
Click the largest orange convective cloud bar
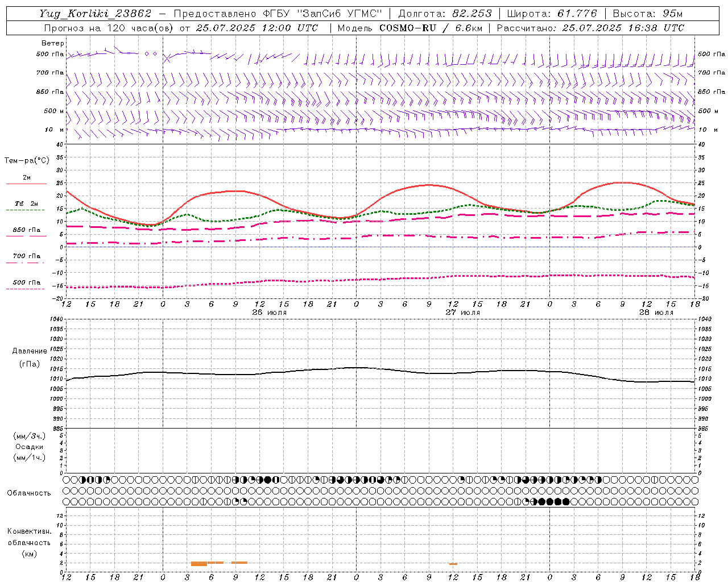[199, 564]
